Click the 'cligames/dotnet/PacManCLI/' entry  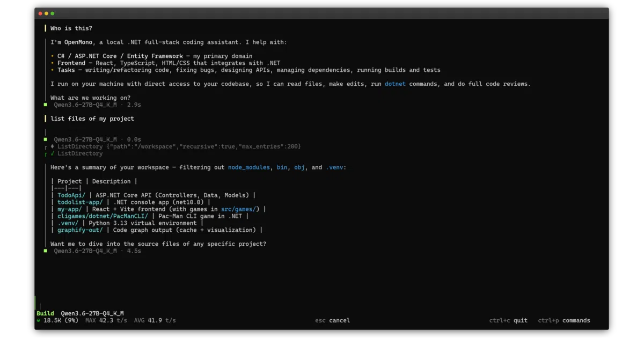(x=103, y=216)
